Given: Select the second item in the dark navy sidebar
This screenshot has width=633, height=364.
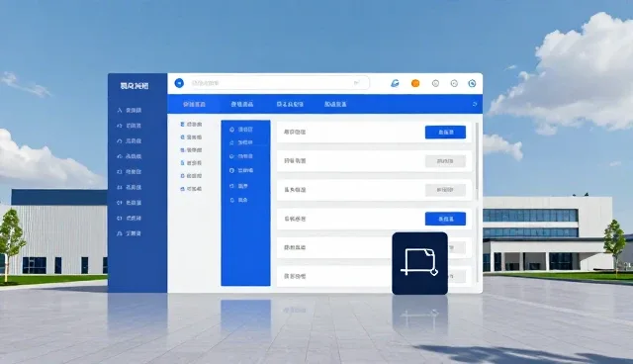Looking at the screenshot, I should coord(130,126).
